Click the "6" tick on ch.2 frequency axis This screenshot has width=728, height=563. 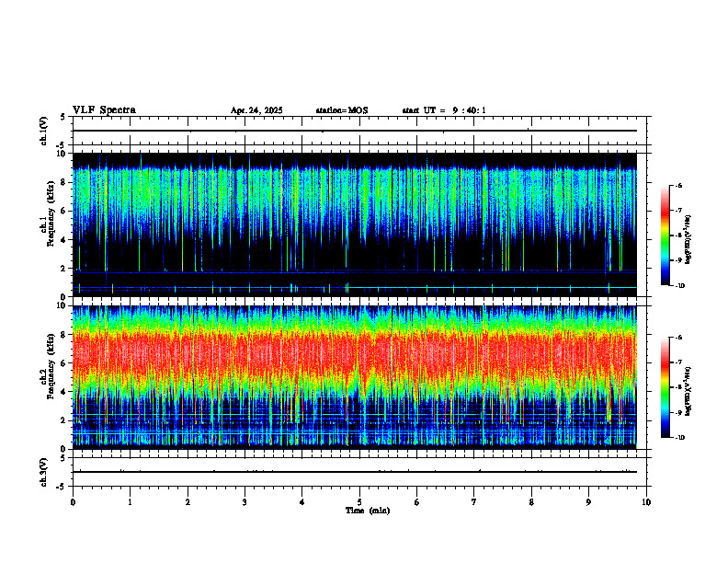64,363
